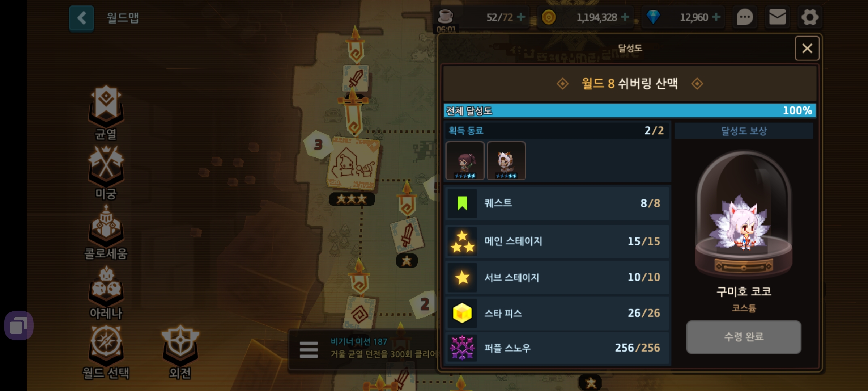Add coffee stamina with plus button
This screenshot has width=868, height=391.
click(x=521, y=17)
